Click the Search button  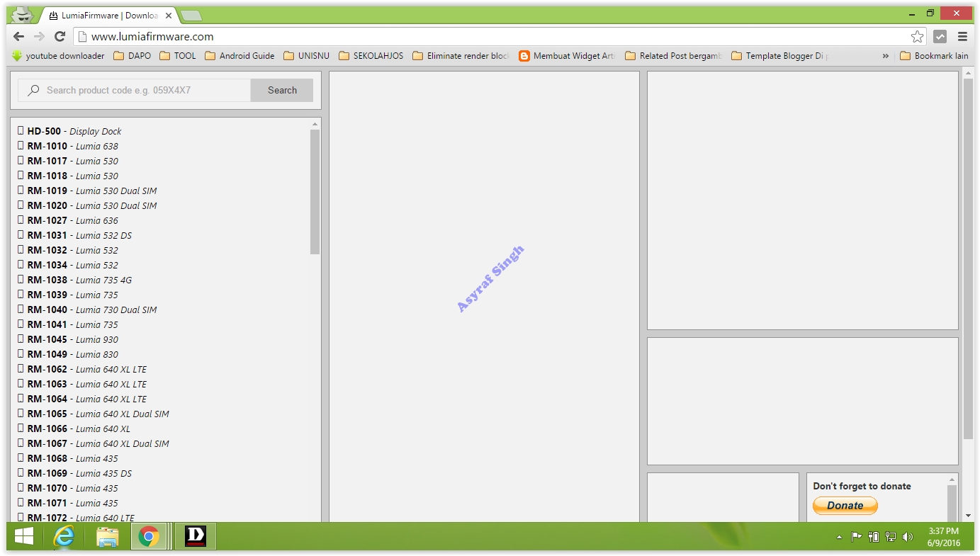click(x=282, y=90)
